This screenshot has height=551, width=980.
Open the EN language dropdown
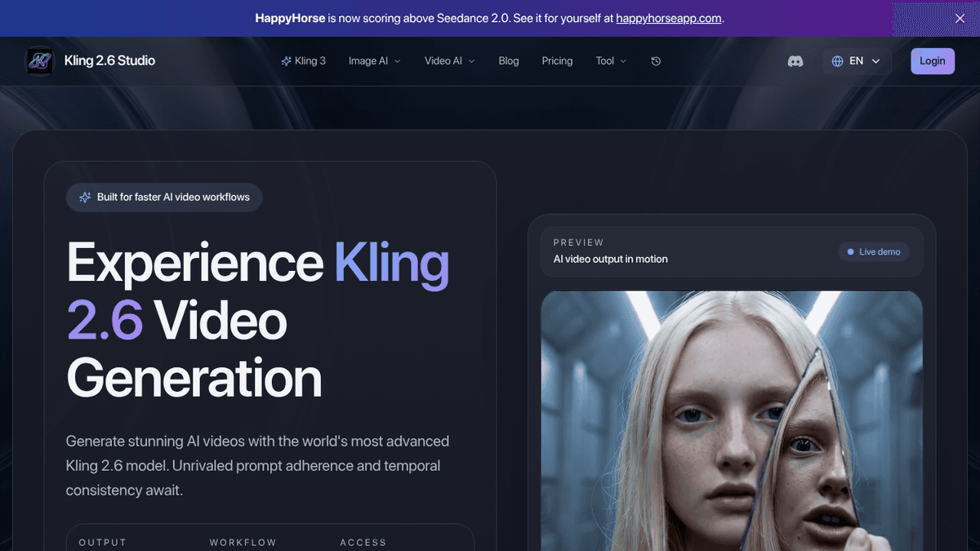click(857, 61)
